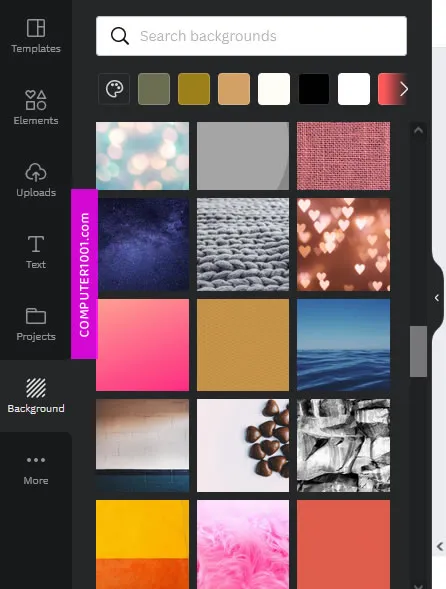446x589 pixels.
Task: Select the pink feathers background
Action: point(243,544)
